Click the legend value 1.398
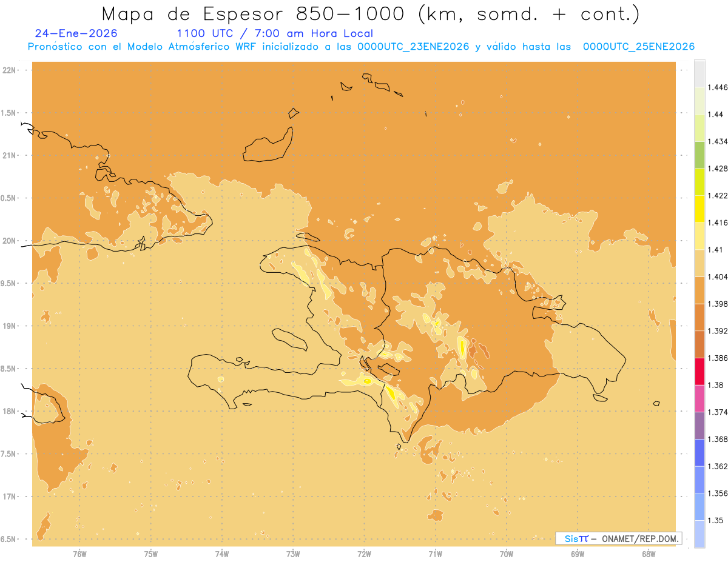 pyautogui.click(x=717, y=304)
